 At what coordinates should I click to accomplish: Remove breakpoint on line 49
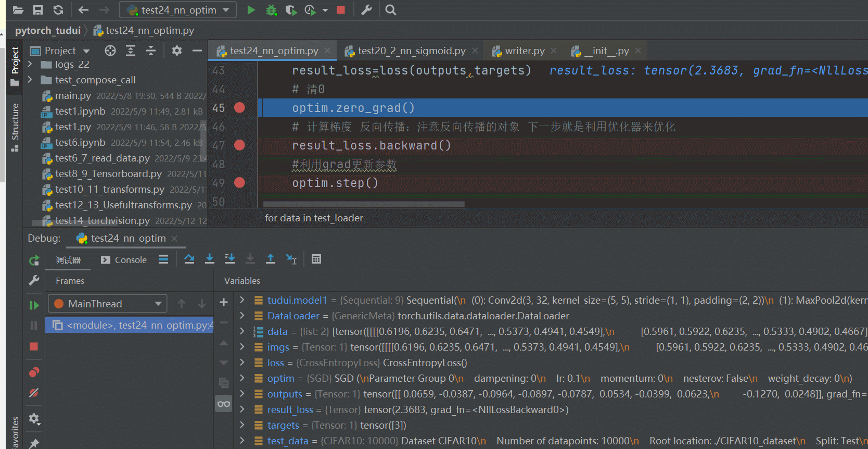(239, 183)
